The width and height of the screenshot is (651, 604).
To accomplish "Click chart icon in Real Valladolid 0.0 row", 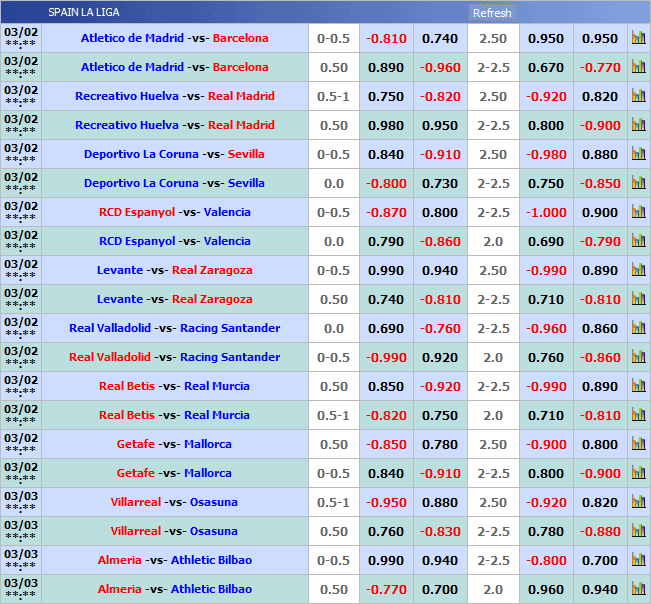I will click(x=638, y=328).
